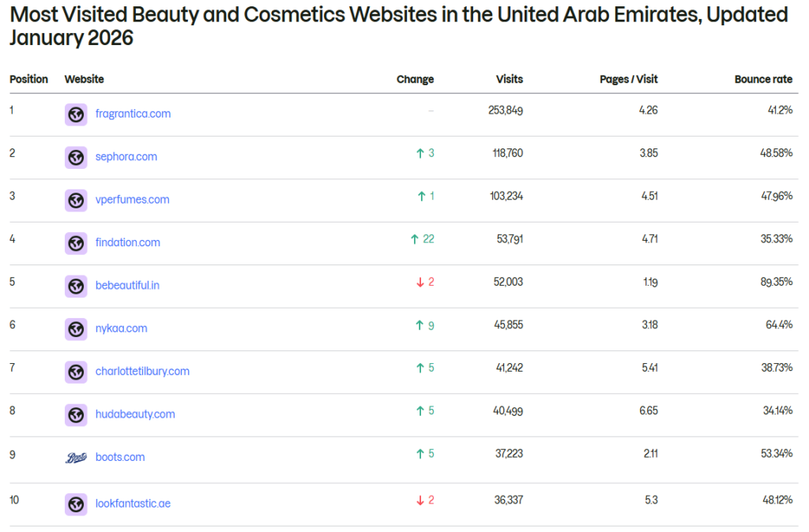Screen dimensions: 809x532
Task: Click the Boots logo icon
Action: pyautogui.click(x=76, y=456)
